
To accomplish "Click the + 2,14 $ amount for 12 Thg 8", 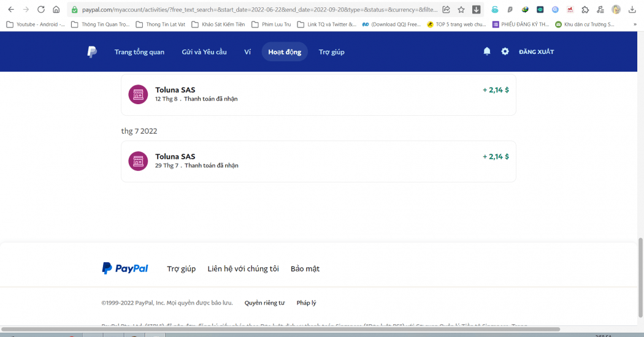I will pos(496,90).
